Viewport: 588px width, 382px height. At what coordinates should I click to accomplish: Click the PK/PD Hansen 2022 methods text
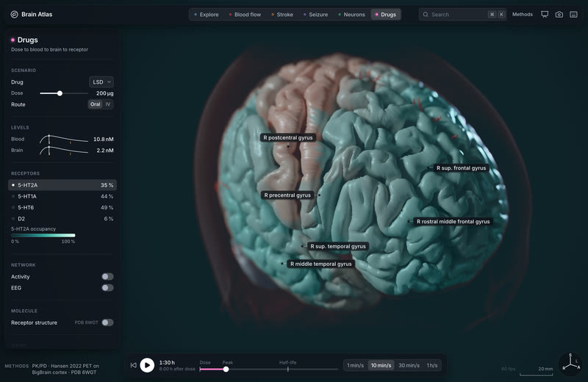pyautogui.click(x=65, y=369)
